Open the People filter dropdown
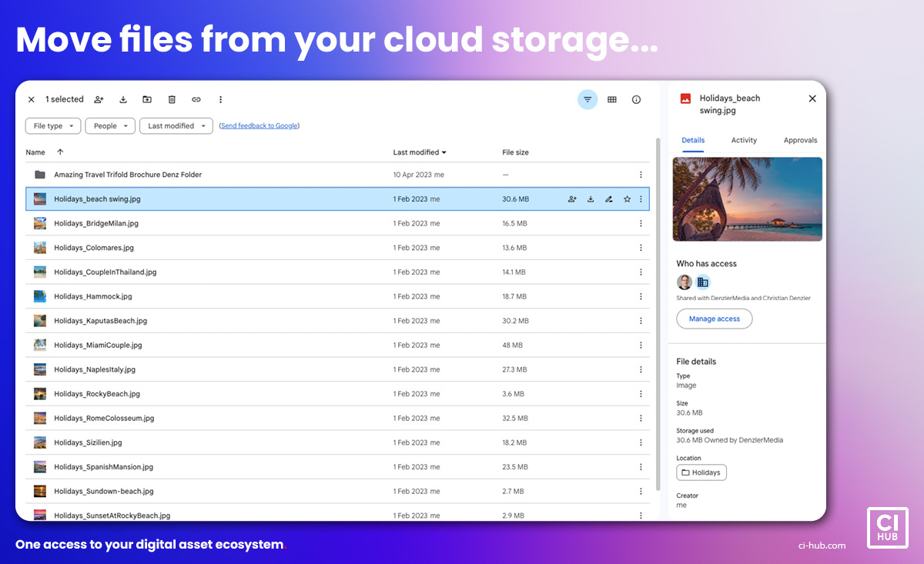The width and height of the screenshot is (924, 564). (x=110, y=126)
